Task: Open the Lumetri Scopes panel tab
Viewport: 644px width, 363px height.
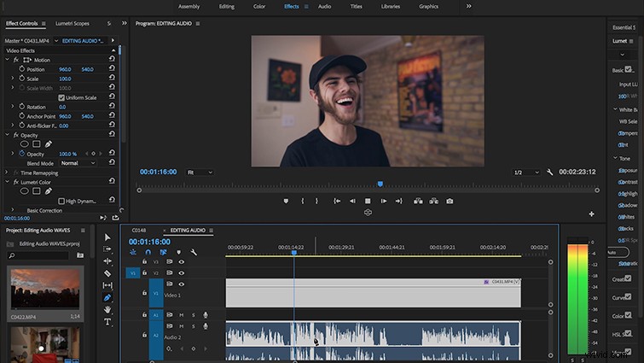Action: click(x=73, y=23)
